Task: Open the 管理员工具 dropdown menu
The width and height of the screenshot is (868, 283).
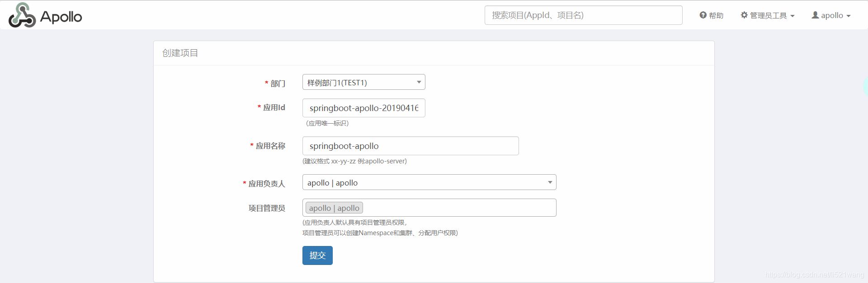Action: tap(768, 15)
